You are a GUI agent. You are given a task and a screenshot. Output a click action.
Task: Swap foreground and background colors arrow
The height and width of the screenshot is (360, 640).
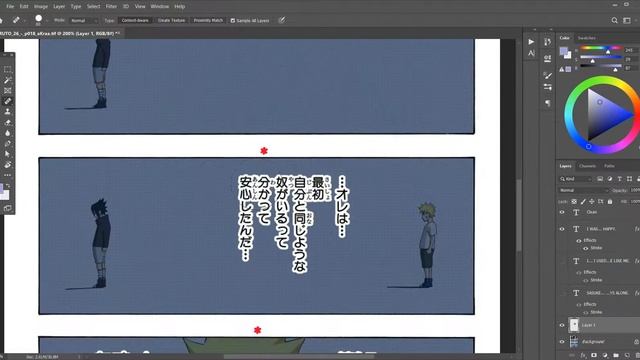pyautogui.click(x=9, y=186)
